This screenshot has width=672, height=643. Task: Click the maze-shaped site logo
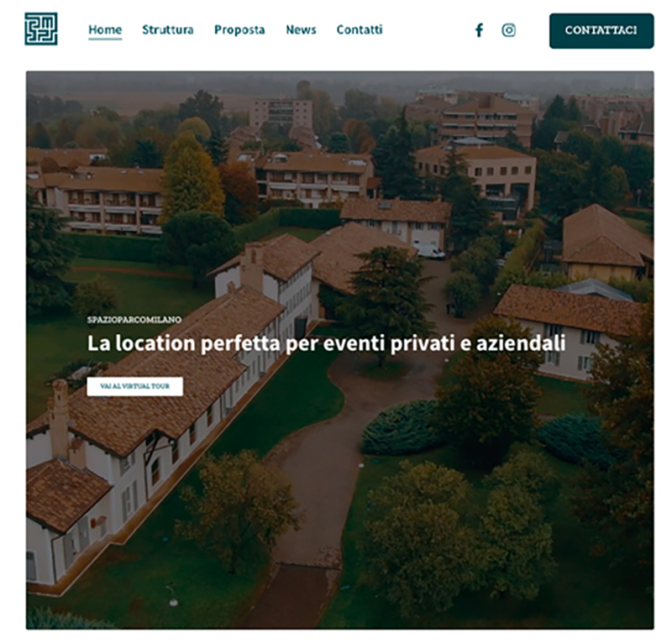click(x=41, y=29)
